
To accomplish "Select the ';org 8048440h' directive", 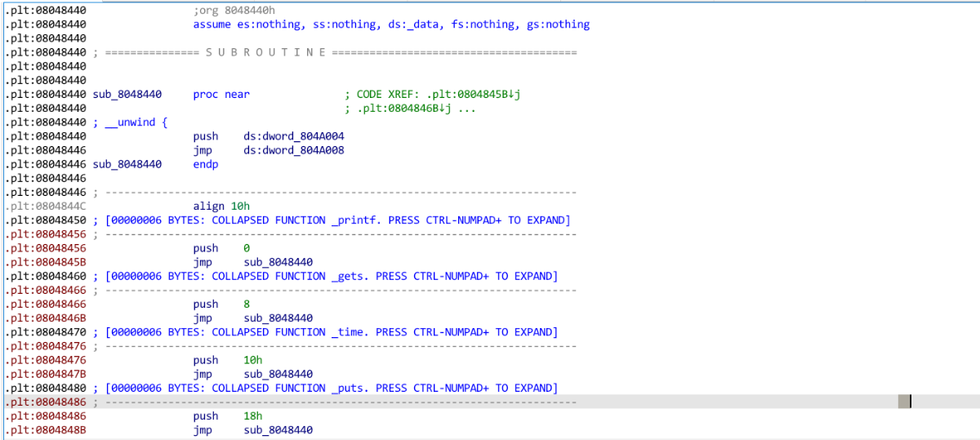I will [234, 11].
